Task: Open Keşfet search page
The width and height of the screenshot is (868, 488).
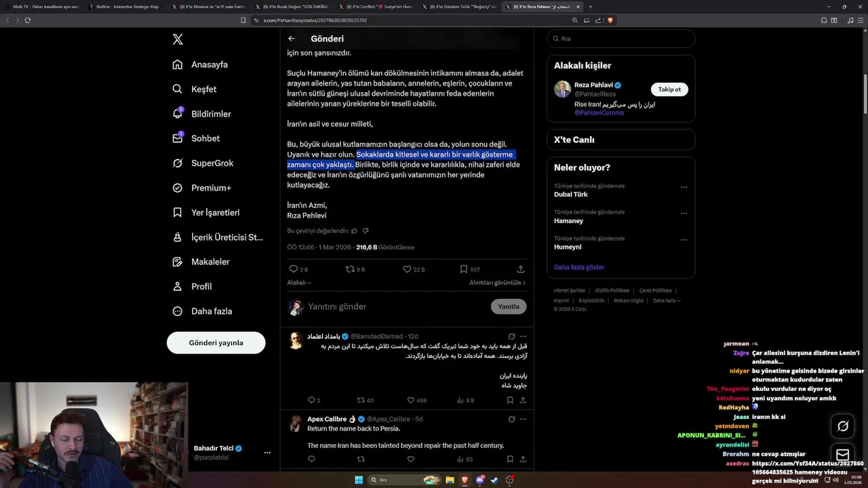Action: tap(195, 89)
